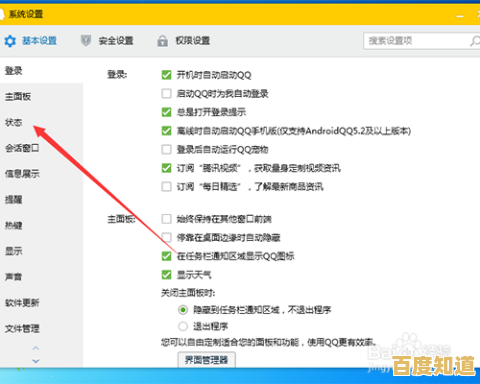Select 退出程序 radio option
This screenshot has height=384, width=480.
(183, 326)
